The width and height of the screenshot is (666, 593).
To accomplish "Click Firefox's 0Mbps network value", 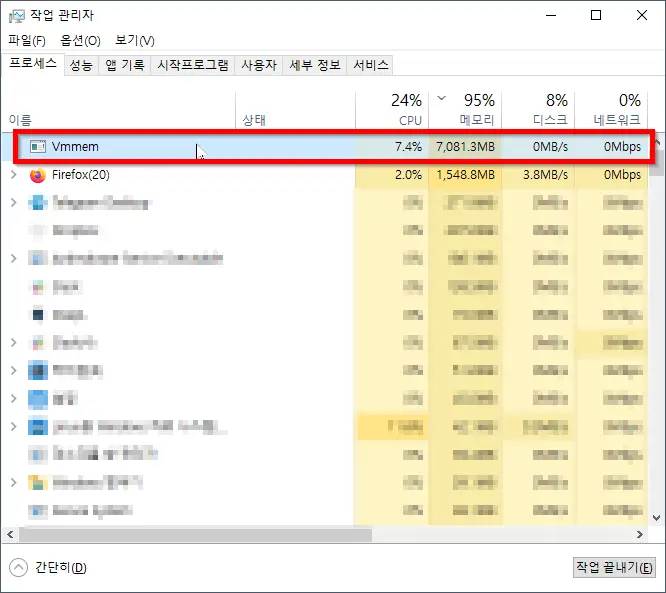I will click(622, 175).
